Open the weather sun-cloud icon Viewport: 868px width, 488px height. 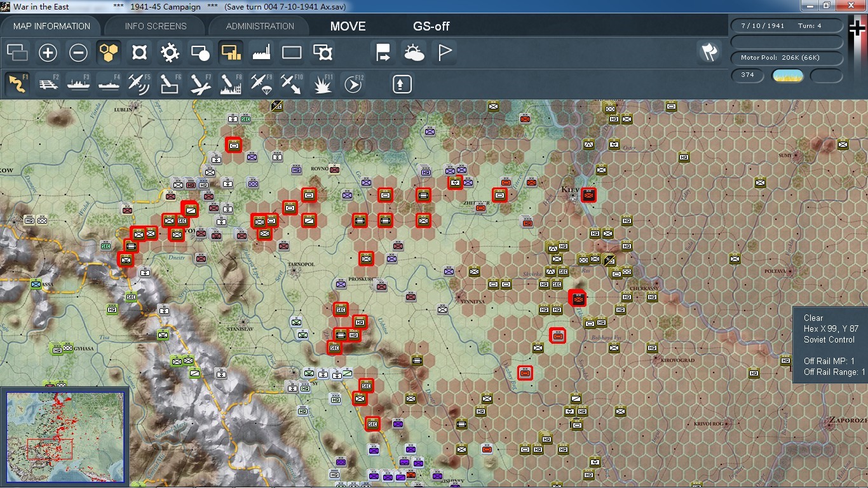(x=414, y=53)
